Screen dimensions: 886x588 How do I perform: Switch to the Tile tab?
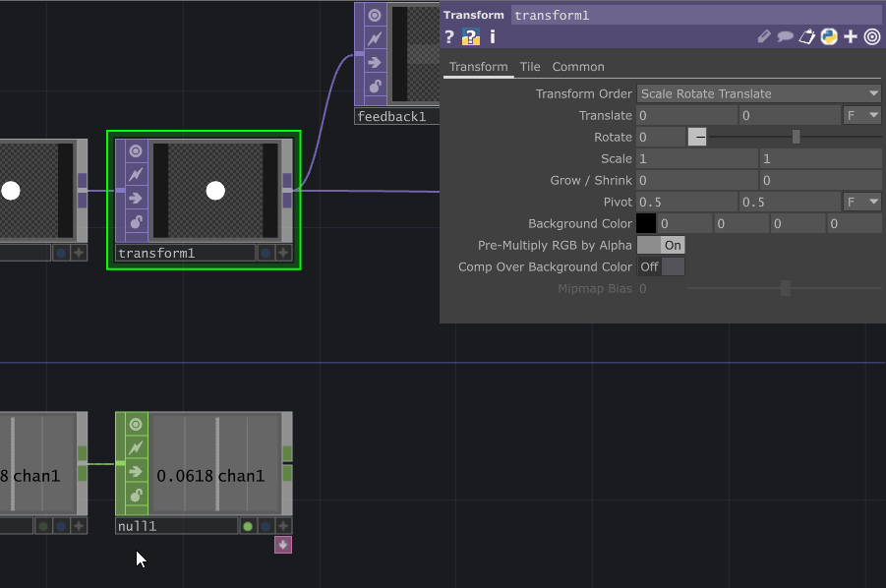pos(530,67)
